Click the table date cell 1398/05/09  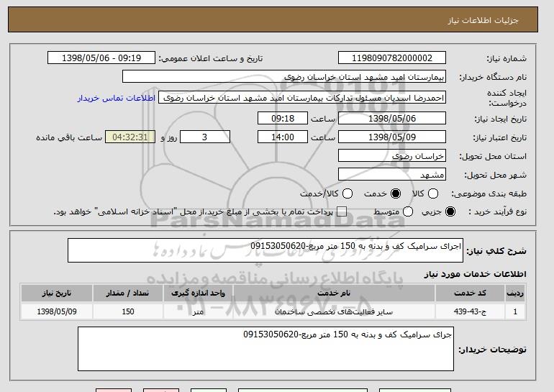tap(57, 311)
